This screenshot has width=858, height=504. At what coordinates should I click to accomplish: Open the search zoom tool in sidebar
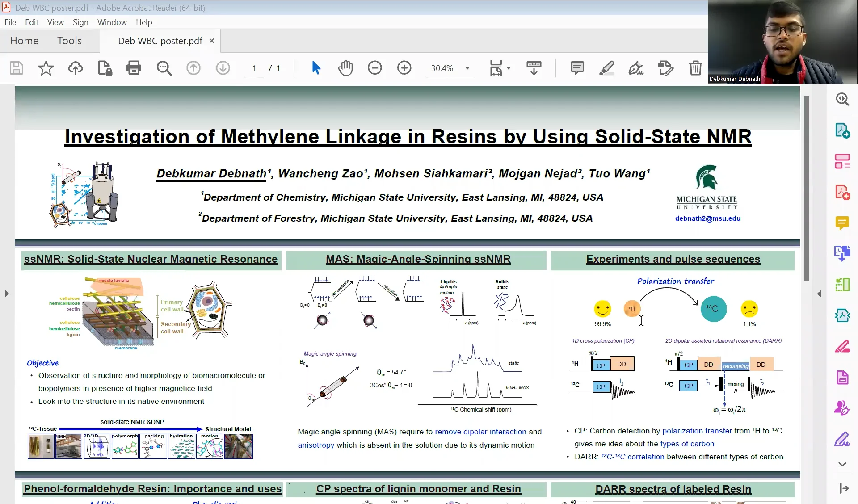842,99
